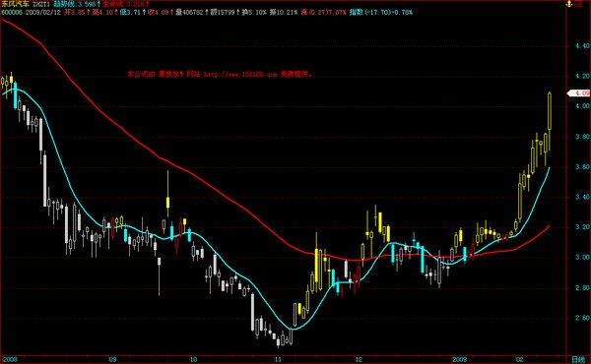Screen dimensions: 591x364
Task: Click the date 2009/02/12 in the info line
Action: pyautogui.click(x=43, y=13)
